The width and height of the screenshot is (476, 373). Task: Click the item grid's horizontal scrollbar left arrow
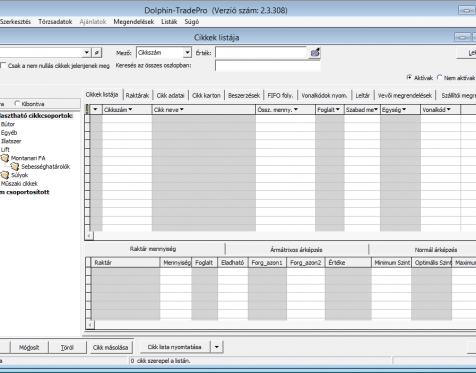(x=89, y=235)
